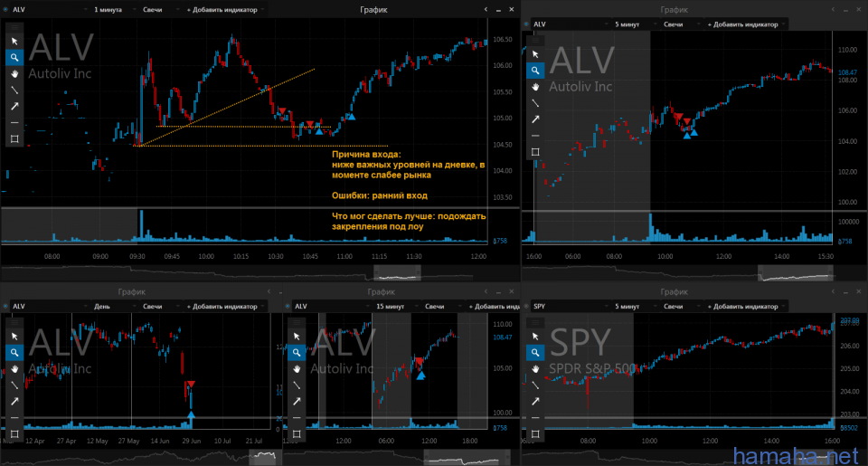Image resolution: width=868 pixels, height=466 pixels.
Task: Click the 108.47 price label in ALV 5-minute chart
Action: coord(847,72)
